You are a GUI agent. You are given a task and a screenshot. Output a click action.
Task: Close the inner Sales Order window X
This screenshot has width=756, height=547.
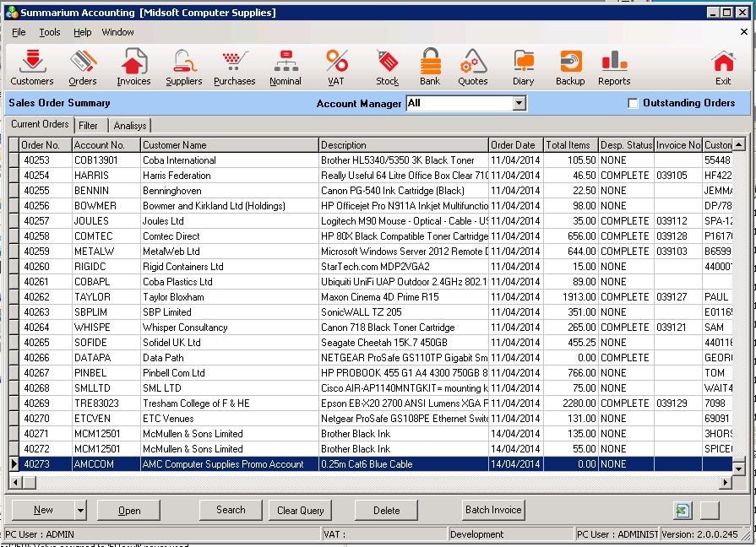point(744,32)
